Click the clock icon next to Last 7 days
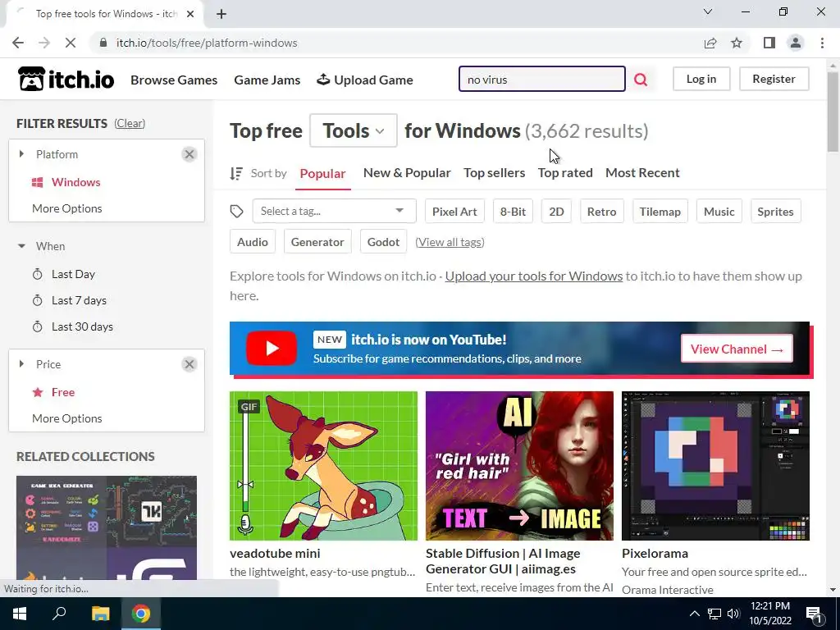Viewport: 840px width, 630px height. coord(38,300)
